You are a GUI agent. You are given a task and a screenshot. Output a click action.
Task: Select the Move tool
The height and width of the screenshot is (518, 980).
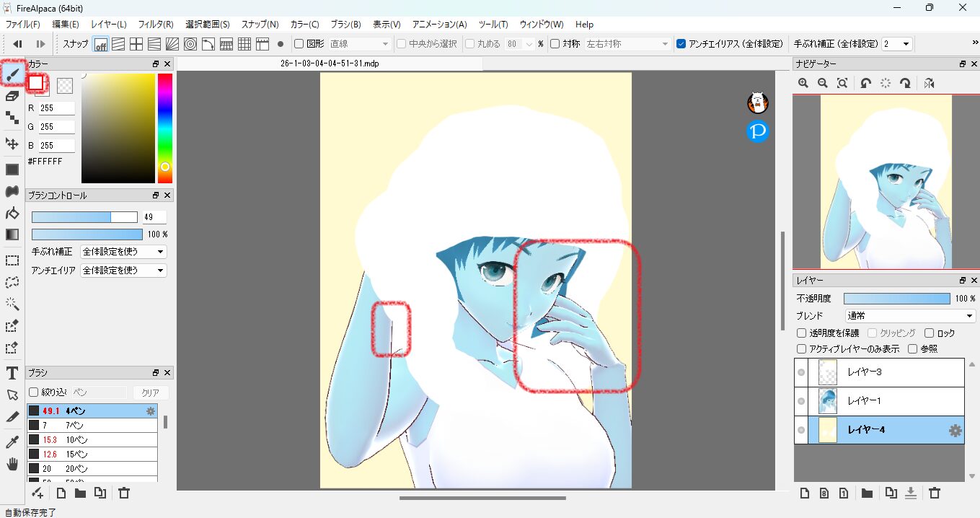point(12,144)
